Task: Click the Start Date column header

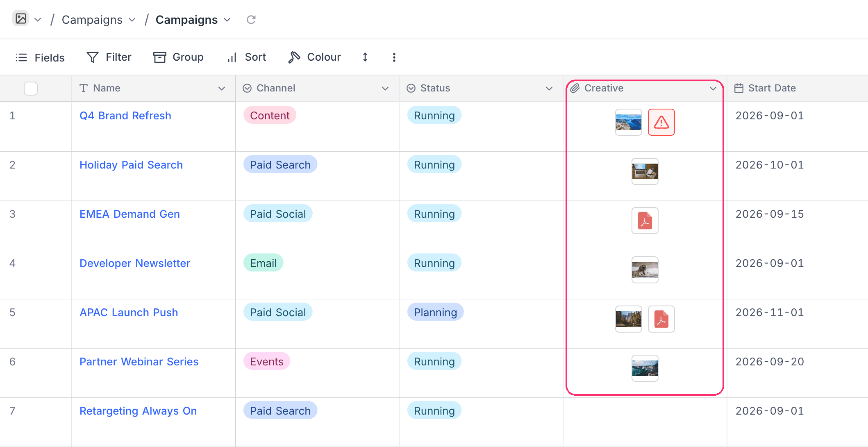Action: (x=797, y=88)
